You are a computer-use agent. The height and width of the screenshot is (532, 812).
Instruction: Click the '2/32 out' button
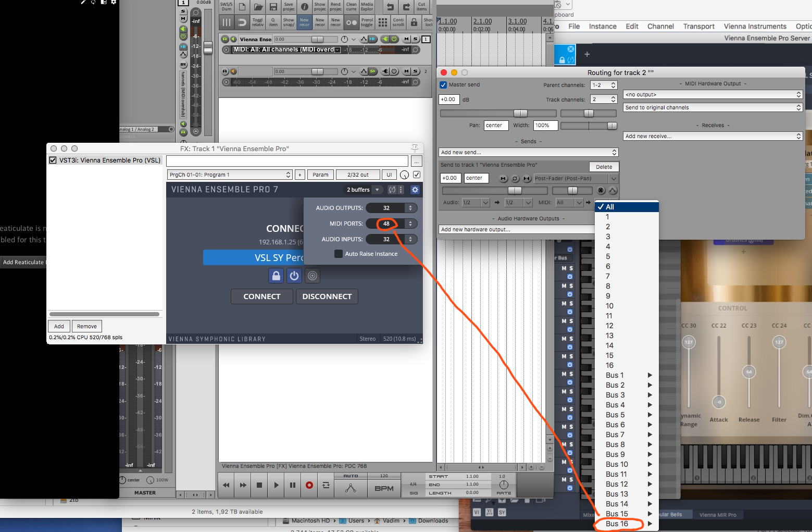(358, 175)
